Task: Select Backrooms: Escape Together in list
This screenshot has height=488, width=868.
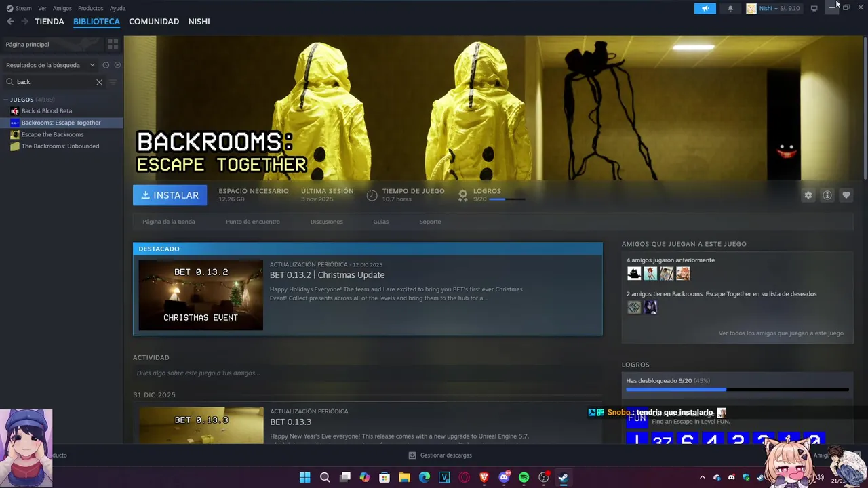Action: click(x=61, y=123)
